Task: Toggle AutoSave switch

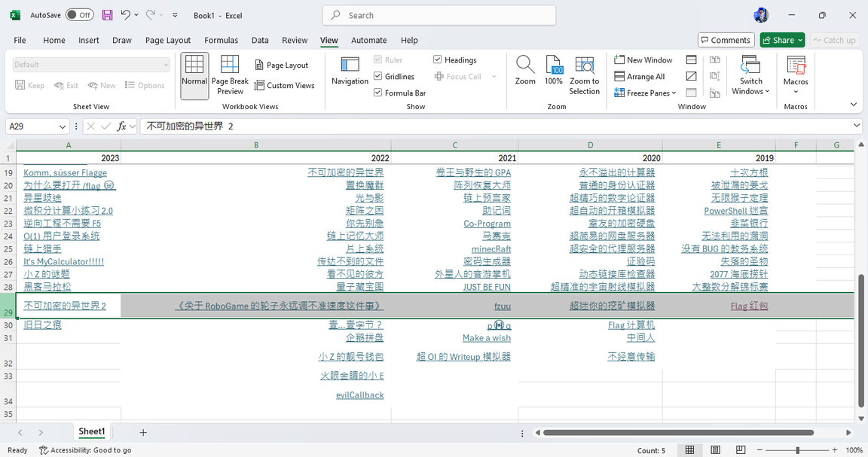Action: (80, 15)
